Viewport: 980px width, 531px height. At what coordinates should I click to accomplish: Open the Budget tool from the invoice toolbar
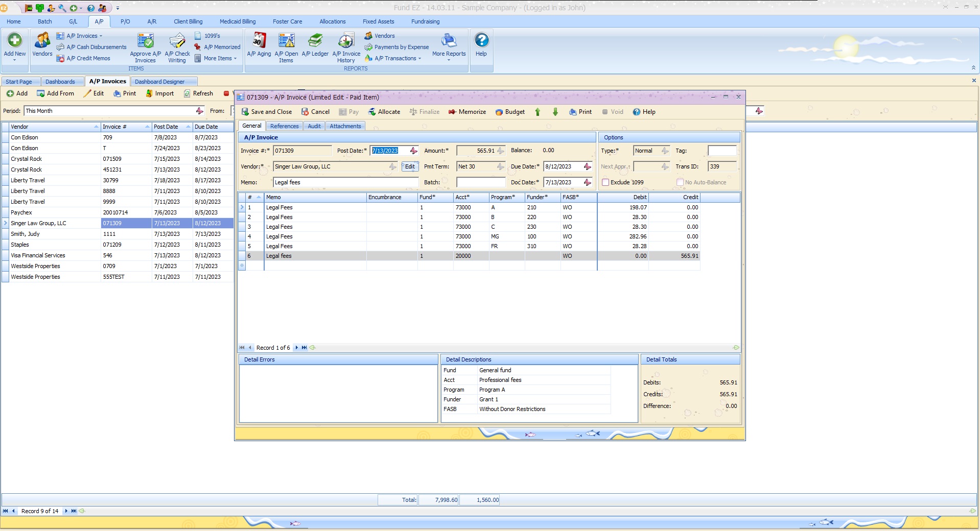509,112
